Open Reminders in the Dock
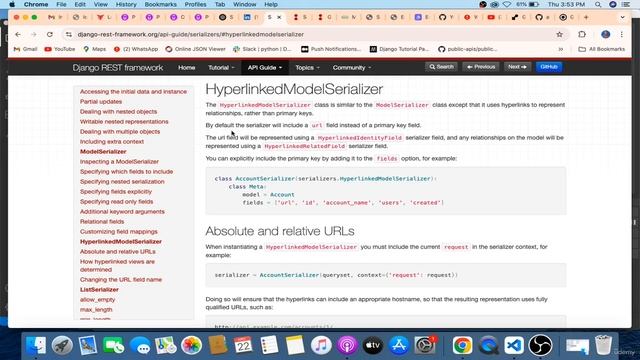Image resolution: width=640 pixels, height=360 pixels. (x=269, y=345)
